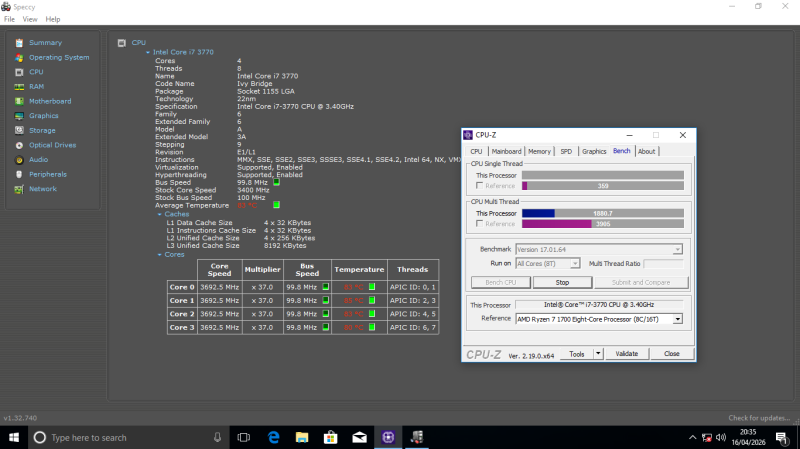Click the green Bus Speed indicator icon
The height and width of the screenshot is (449, 800).
(277, 182)
